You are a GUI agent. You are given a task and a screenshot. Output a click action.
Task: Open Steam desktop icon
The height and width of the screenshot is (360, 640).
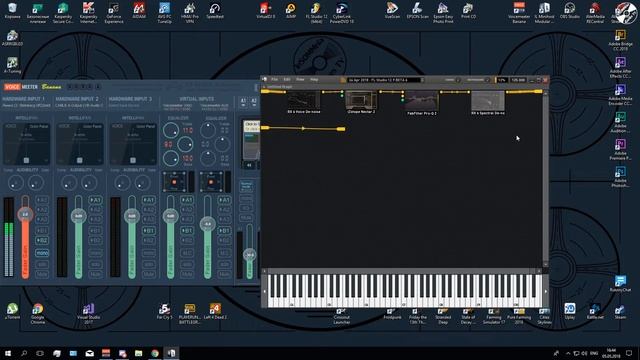click(x=620, y=312)
